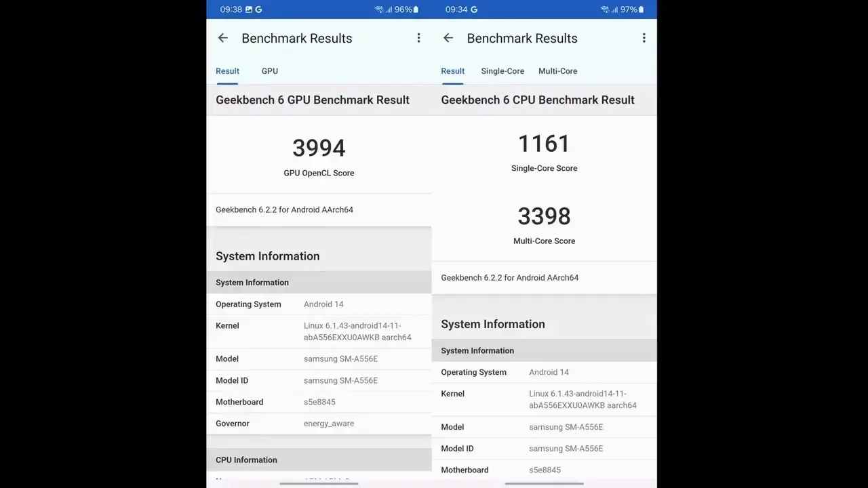Click the horizontal scrollbar on the right screen
Screen dimensions: 868x488
[x=542, y=483]
